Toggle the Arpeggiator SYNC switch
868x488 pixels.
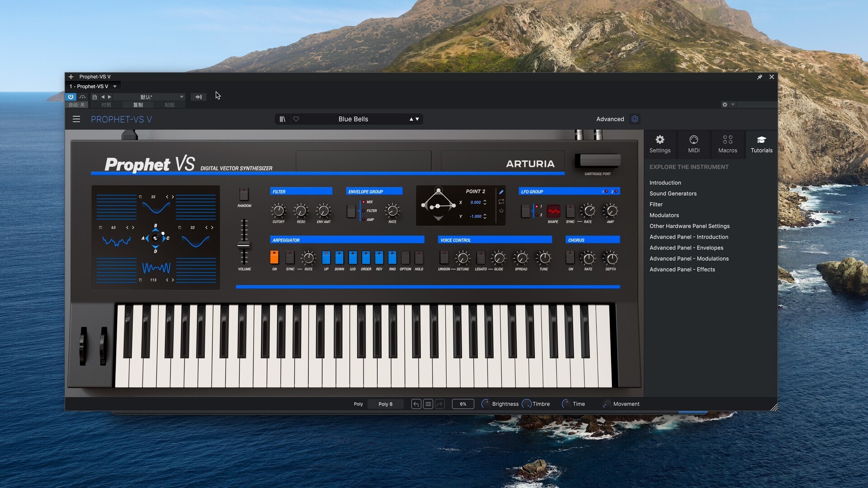[290, 257]
